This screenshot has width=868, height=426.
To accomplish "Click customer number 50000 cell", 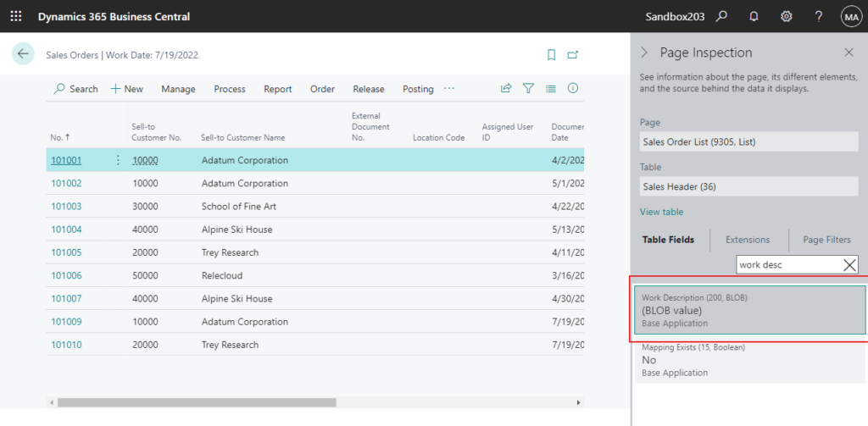I will tap(145, 275).
